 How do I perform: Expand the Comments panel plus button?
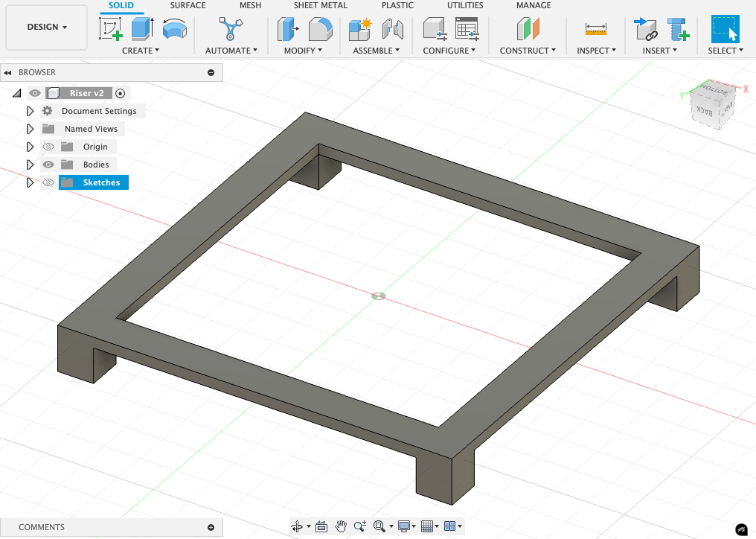[x=211, y=527]
